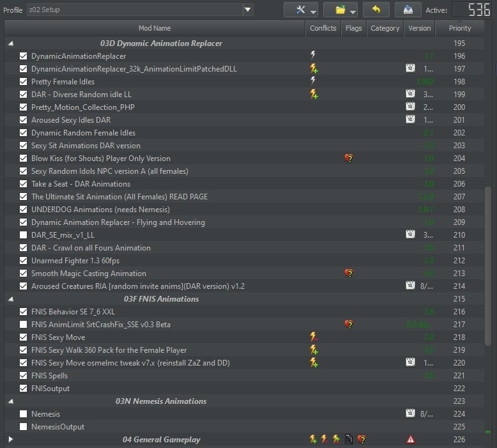Sort by the Priority column header
Image resolution: width=497 pixels, height=448 pixels.
pos(460,28)
